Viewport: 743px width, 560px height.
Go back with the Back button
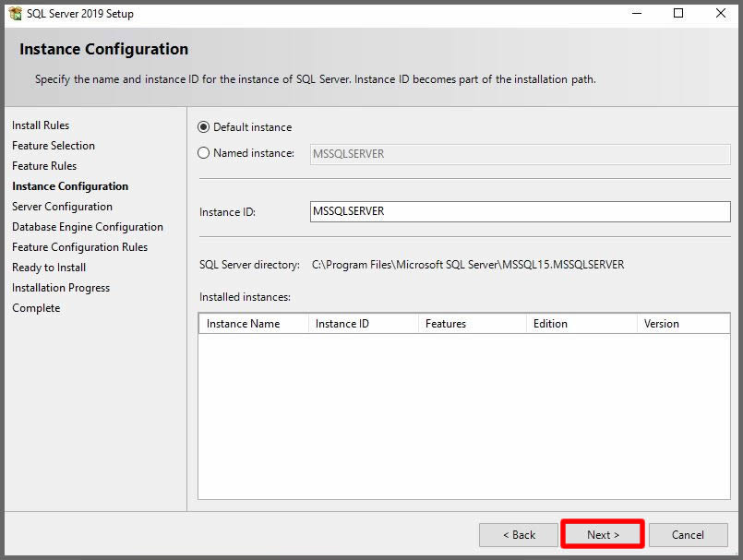(x=518, y=535)
